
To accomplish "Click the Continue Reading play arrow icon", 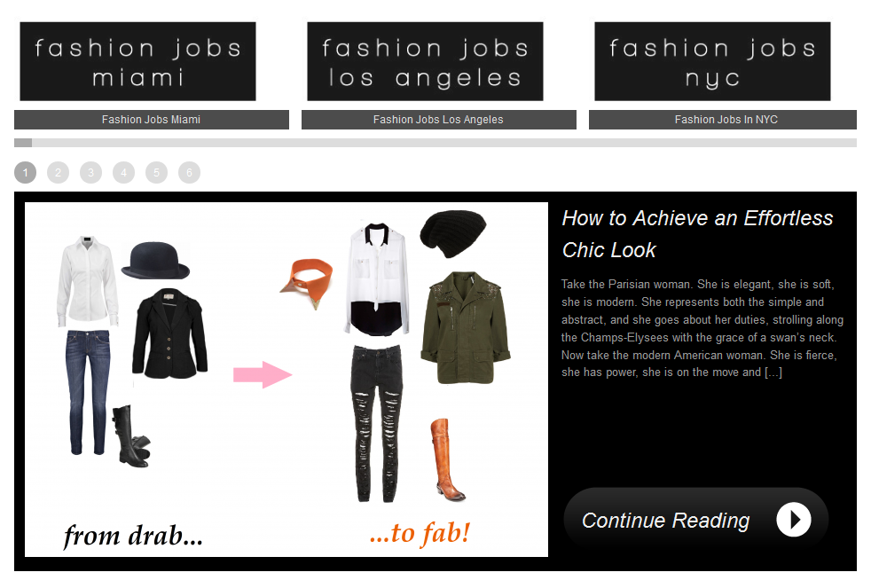I will click(793, 520).
